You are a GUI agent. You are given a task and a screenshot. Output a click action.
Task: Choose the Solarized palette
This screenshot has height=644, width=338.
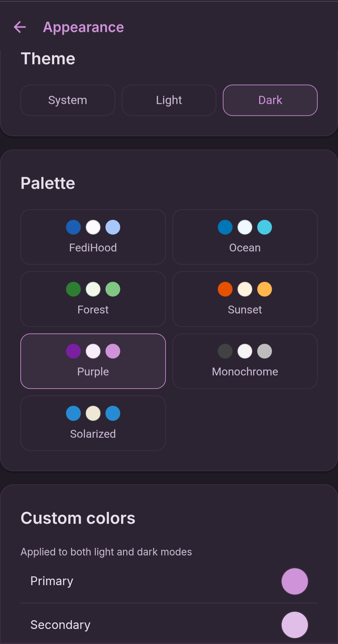click(x=93, y=423)
